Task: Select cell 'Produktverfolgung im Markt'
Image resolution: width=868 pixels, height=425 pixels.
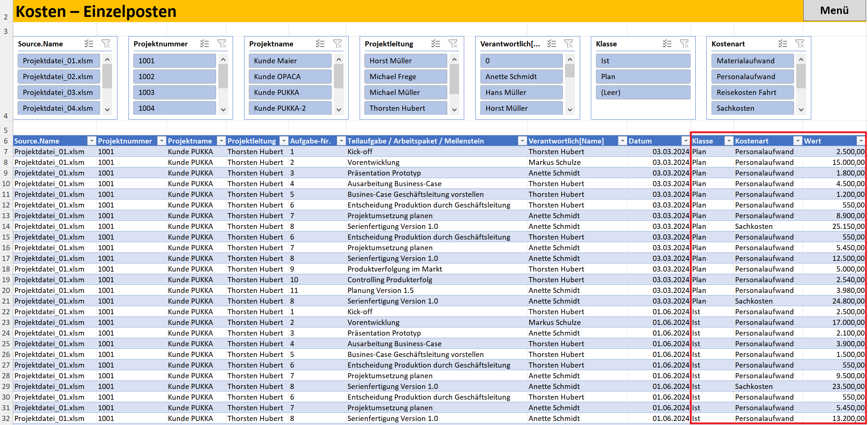Action: [x=437, y=269]
